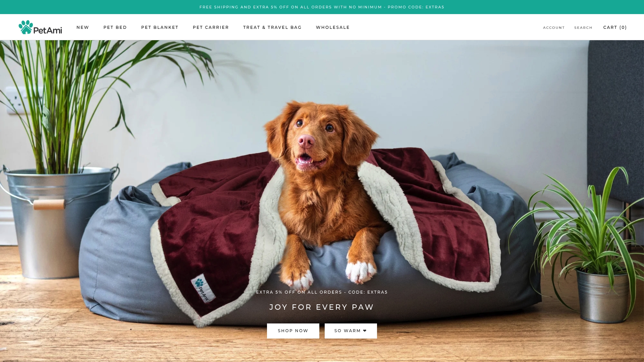Screen dimensions: 644x362
Task: Open the NEW menu item
Action: pyautogui.click(x=83, y=27)
